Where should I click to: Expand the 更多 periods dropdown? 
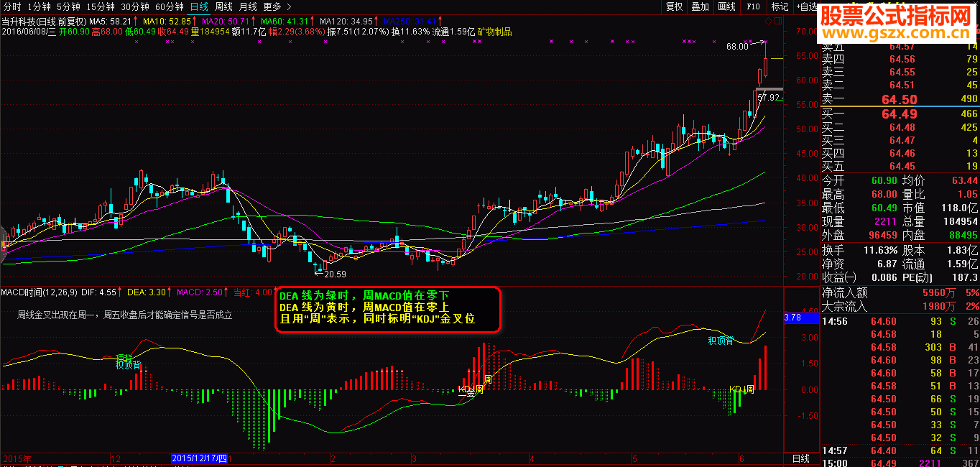tap(276, 6)
